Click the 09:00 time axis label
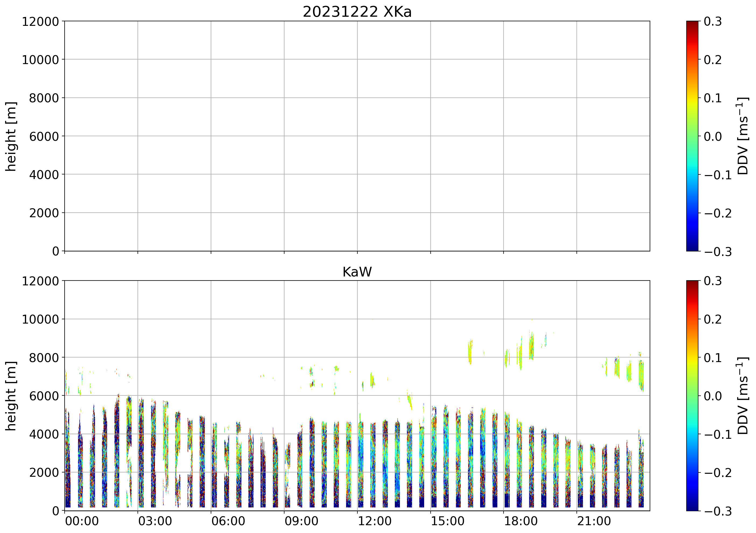756x533 pixels. (x=301, y=521)
